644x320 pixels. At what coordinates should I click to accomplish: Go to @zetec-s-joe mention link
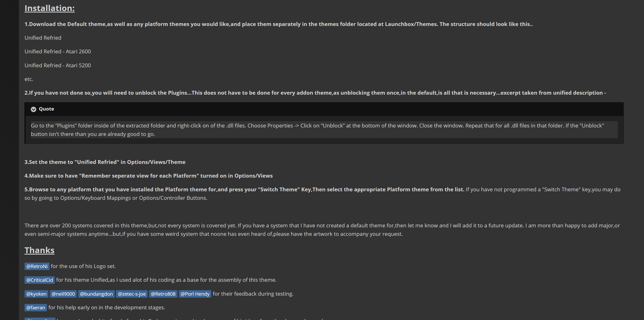tap(132, 294)
